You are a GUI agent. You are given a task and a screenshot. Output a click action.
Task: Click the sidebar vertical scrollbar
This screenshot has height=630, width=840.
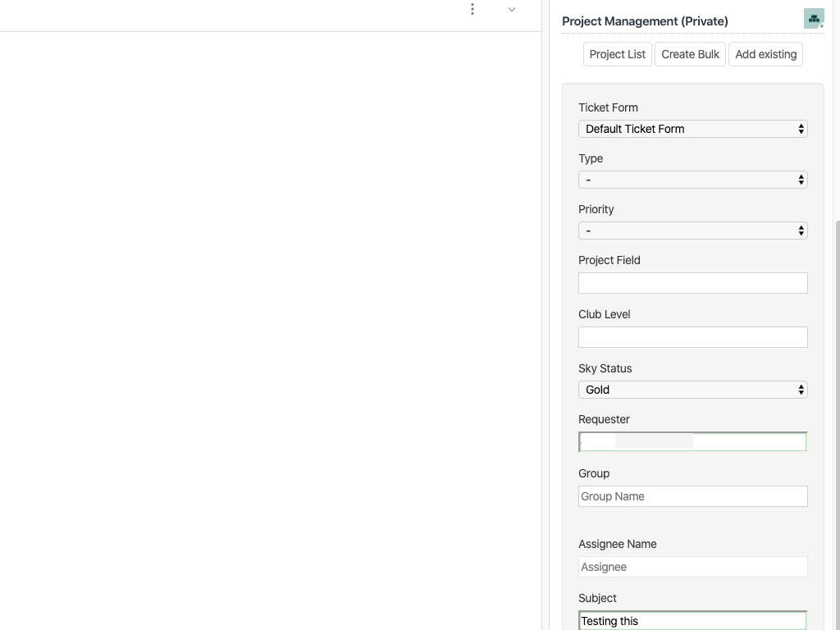[x=837, y=410]
